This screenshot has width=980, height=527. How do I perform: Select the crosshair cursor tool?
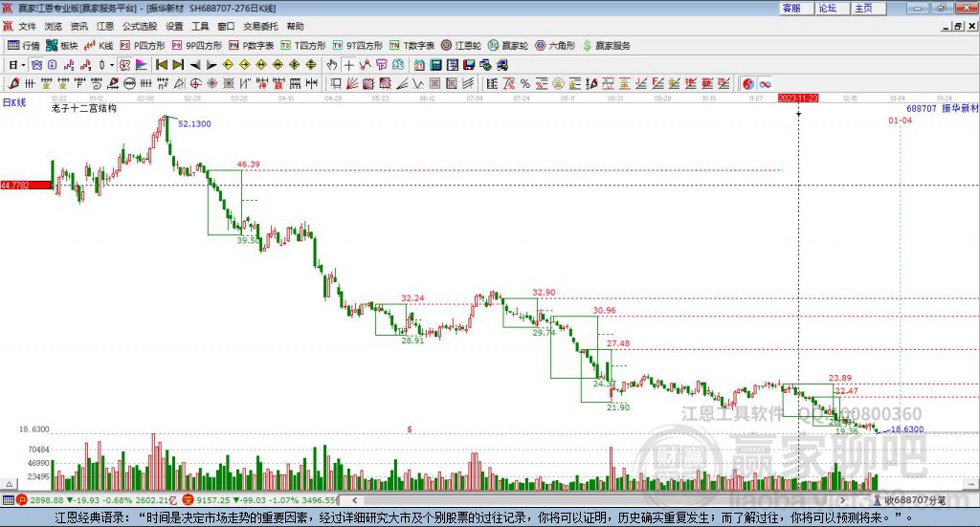[348, 65]
